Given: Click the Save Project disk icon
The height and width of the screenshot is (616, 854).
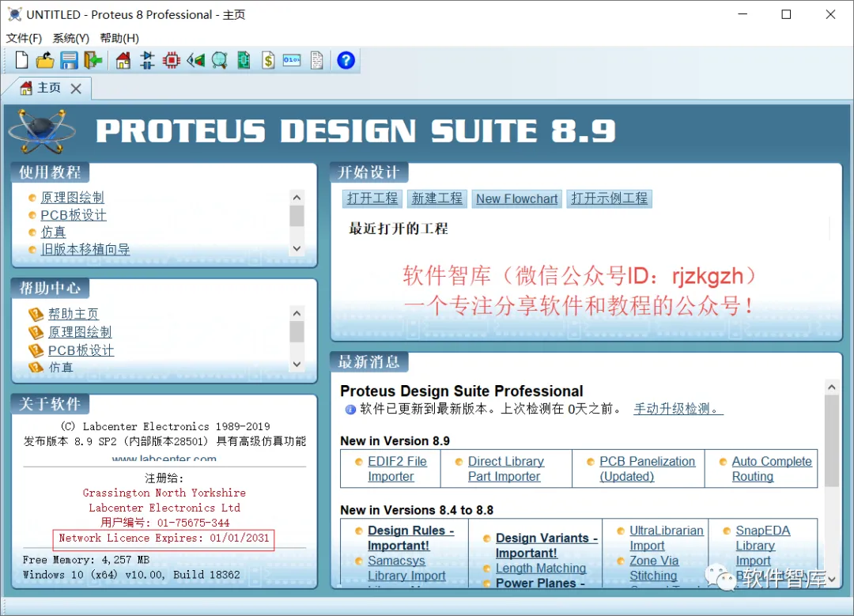Looking at the screenshot, I should pyautogui.click(x=69, y=60).
